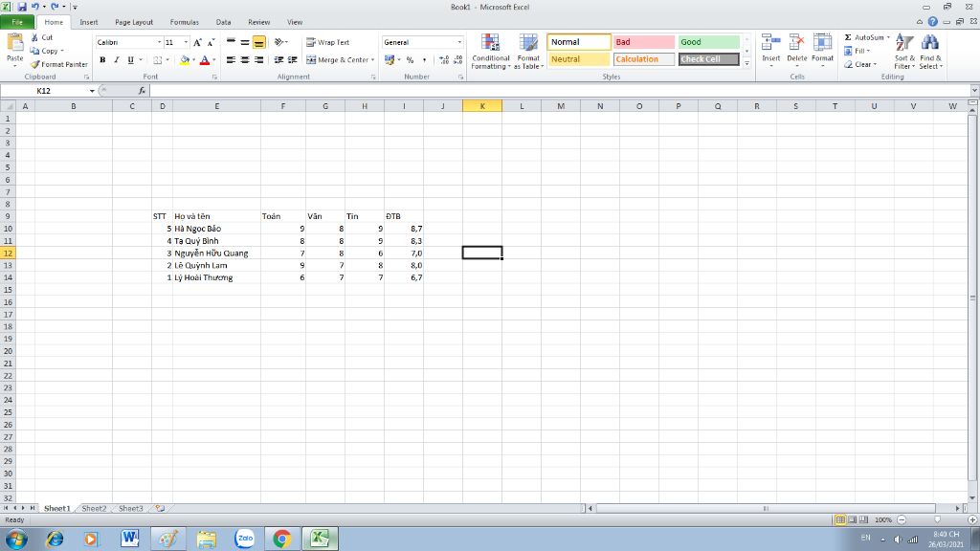Switch to the Review tab
Screen dimensions: 980x551
click(258, 23)
